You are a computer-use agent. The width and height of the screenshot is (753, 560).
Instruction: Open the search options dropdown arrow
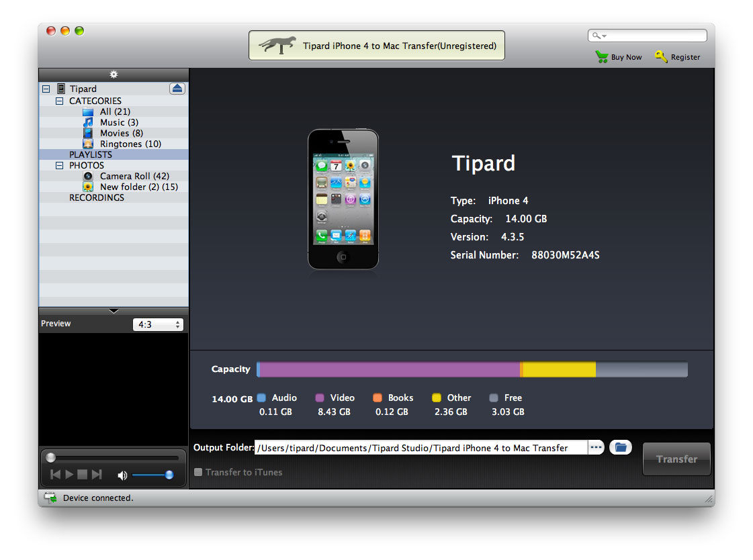[604, 36]
